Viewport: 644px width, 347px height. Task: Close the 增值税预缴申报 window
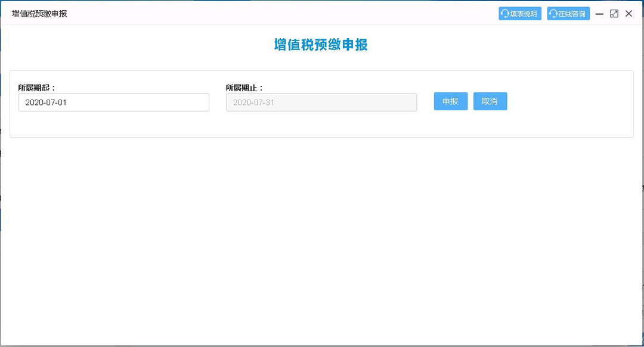point(629,14)
